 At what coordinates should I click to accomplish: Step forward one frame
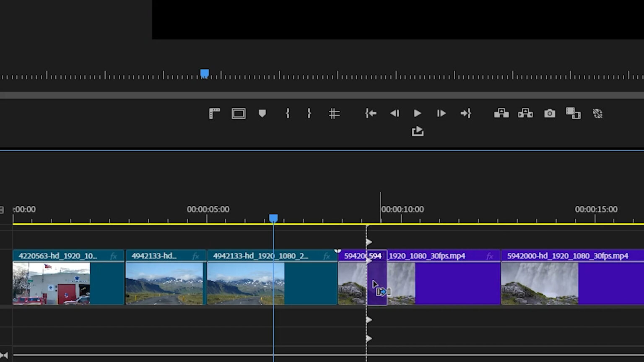[441, 113]
